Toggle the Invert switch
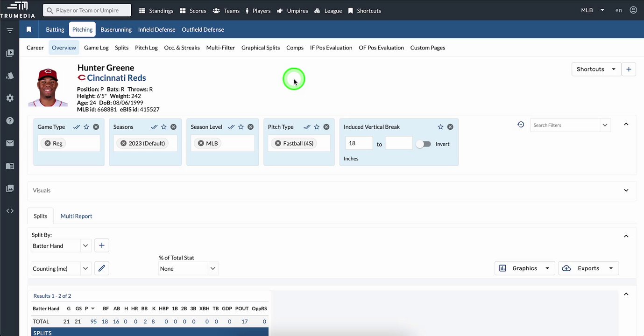 423,144
